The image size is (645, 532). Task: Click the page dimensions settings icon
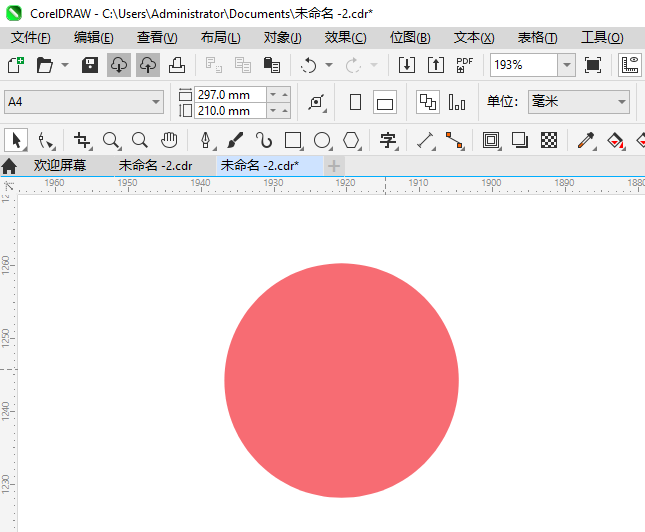click(x=317, y=102)
